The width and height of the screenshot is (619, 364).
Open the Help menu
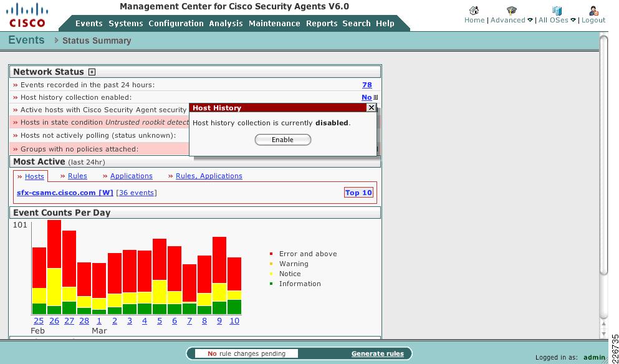click(x=385, y=24)
